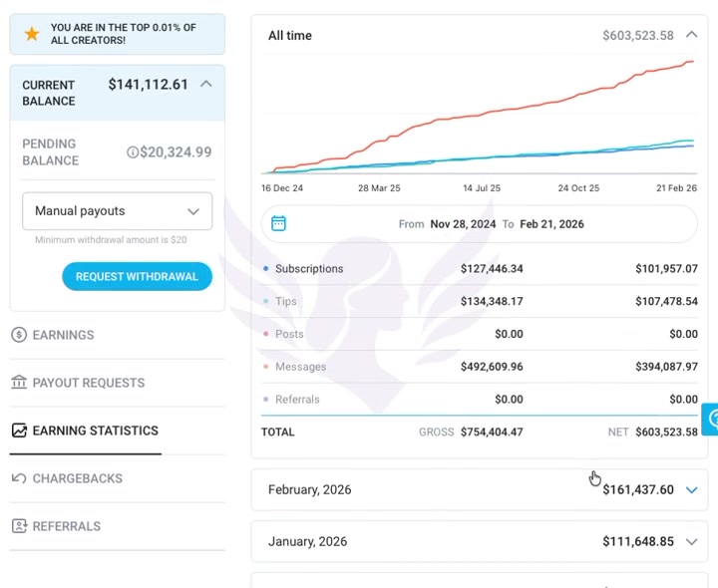Click the calendar date range icon
This screenshot has width=718, height=588.
(279, 223)
